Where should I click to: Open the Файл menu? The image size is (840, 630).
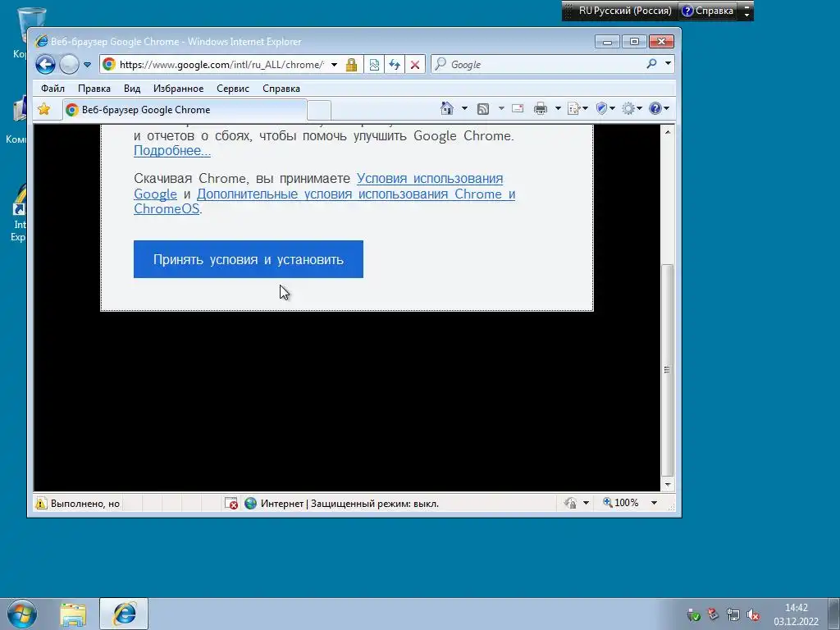[52, 89]
